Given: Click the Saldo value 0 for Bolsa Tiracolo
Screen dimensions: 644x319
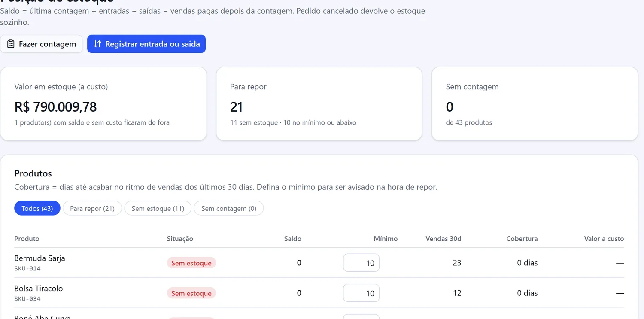Looking at the screenshot, I should click(299, 293).
